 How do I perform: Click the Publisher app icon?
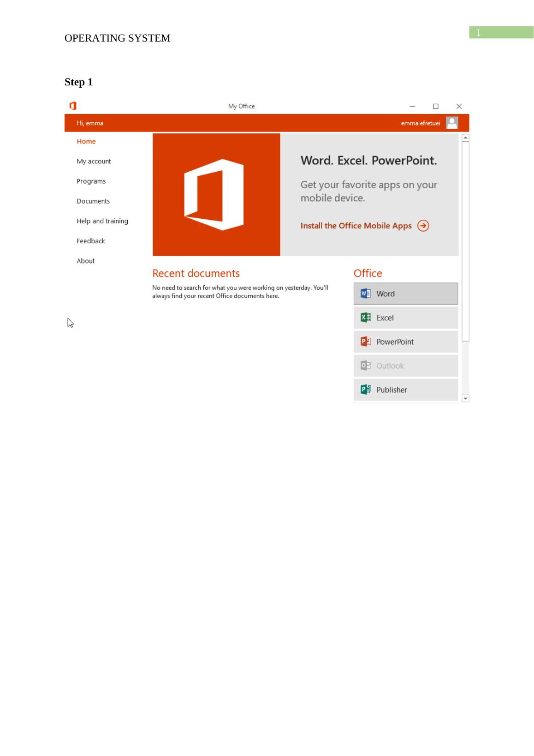pyautogui.click(x=366, y=390)
